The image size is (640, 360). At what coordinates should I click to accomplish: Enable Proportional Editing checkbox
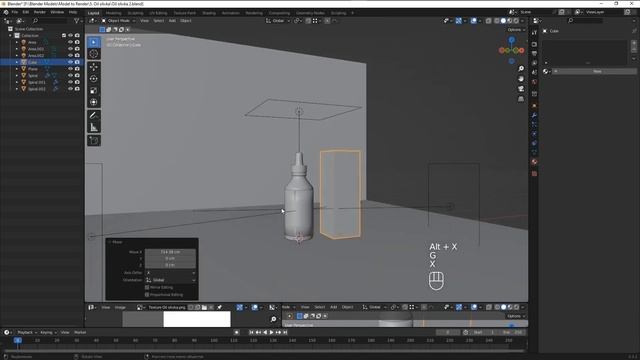147,295
